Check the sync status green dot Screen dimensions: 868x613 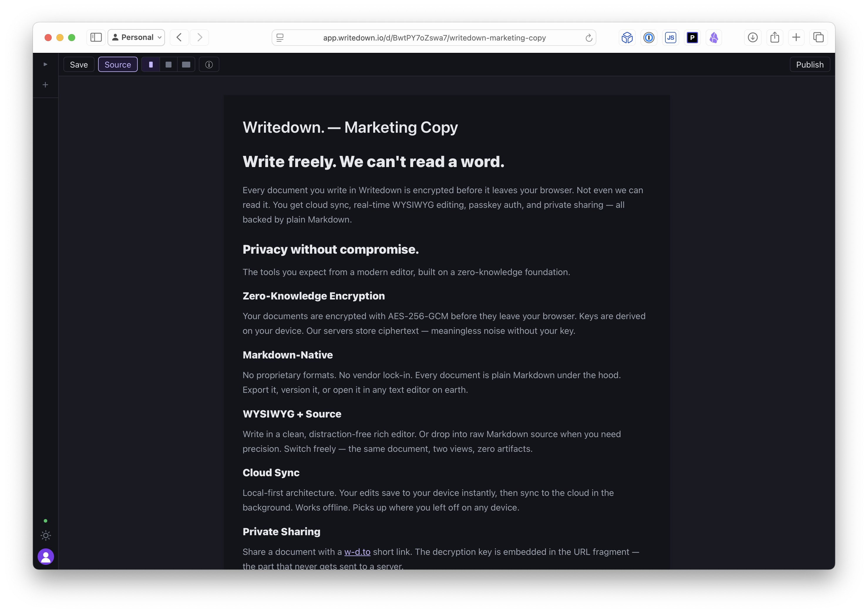coord(45,521)
